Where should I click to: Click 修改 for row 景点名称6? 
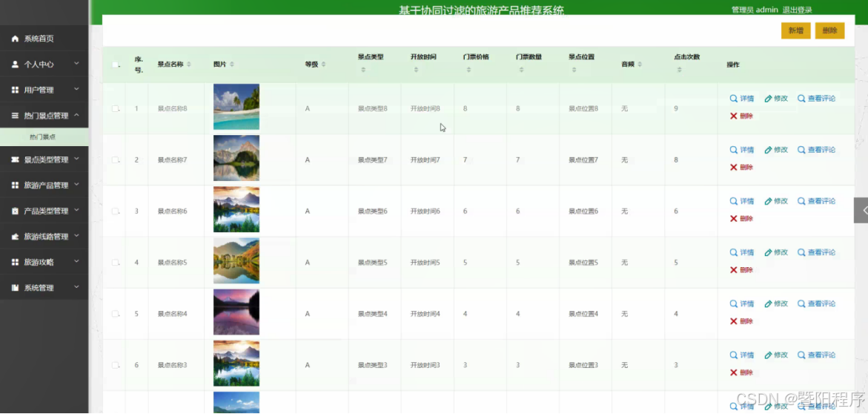(x=776, y=201)
